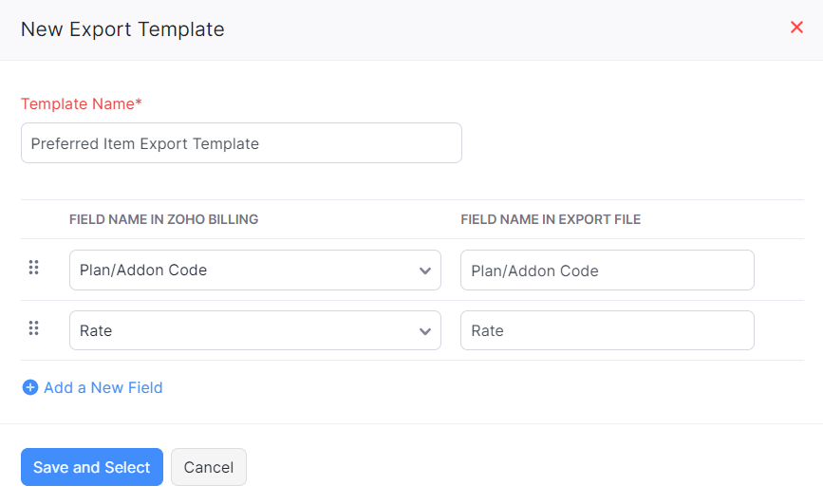Cancel creating the export template
The height and width of the screenshot is (504, 823).
209,467
